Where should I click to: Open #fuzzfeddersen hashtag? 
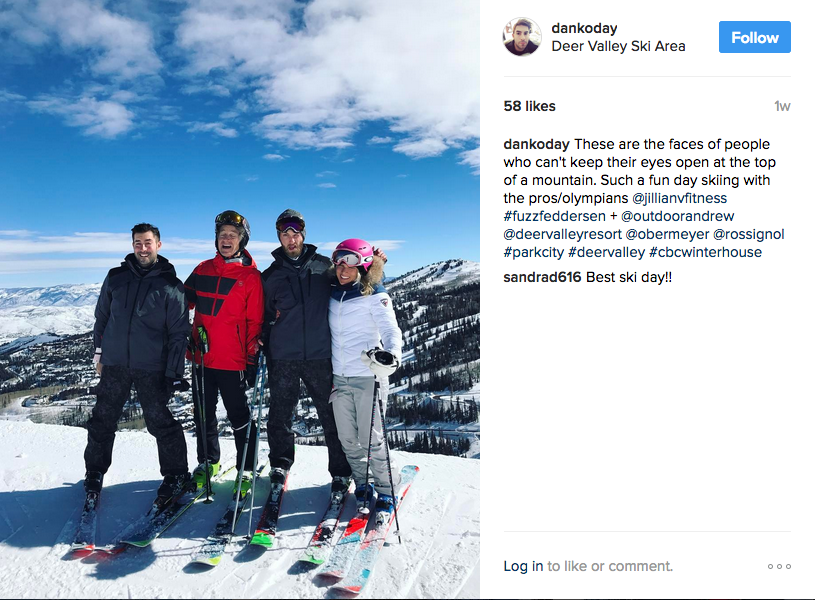point(555,216)
